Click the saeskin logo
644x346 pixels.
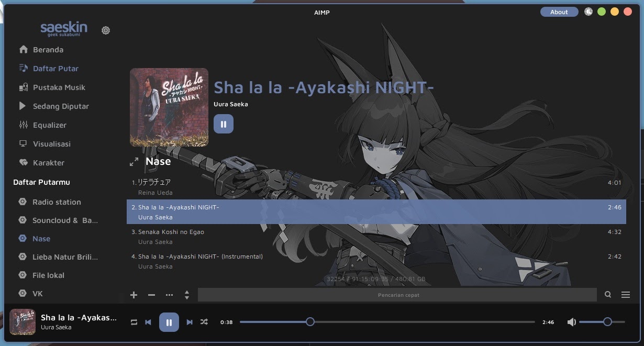64,29
